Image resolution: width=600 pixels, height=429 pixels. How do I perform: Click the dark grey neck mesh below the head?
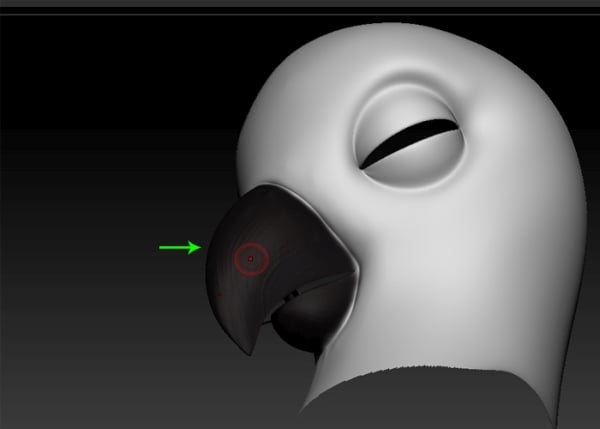429,400
